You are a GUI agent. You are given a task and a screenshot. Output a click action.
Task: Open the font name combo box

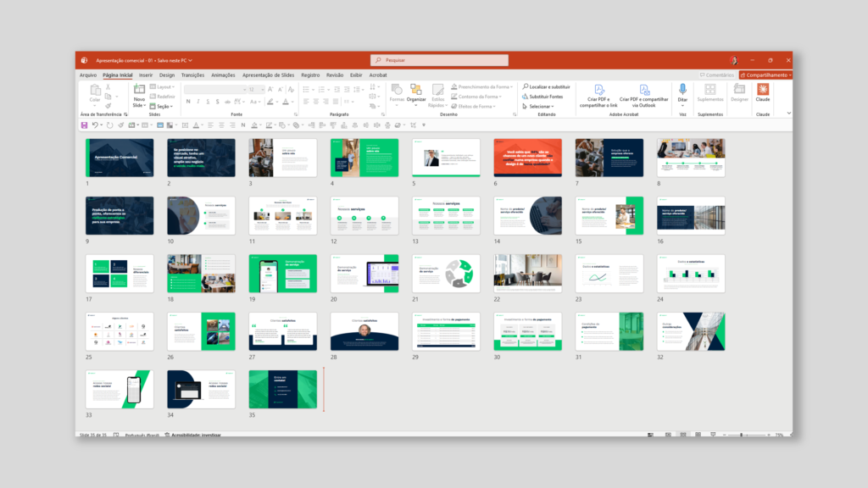pyautogui.click(x=215, y=90)
